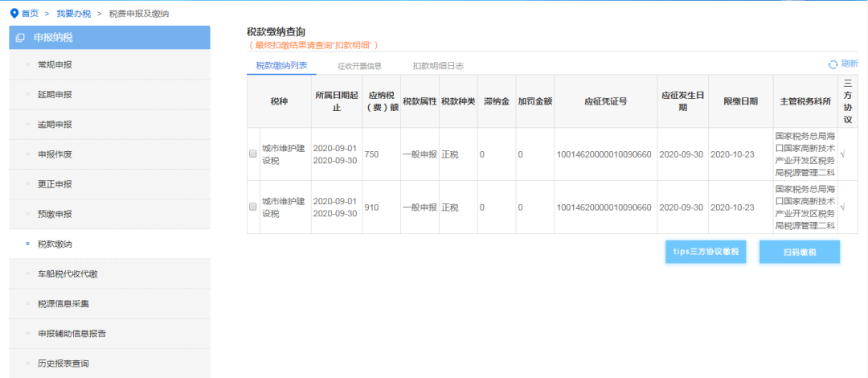Click the 应征发生日期 column header

682,101
